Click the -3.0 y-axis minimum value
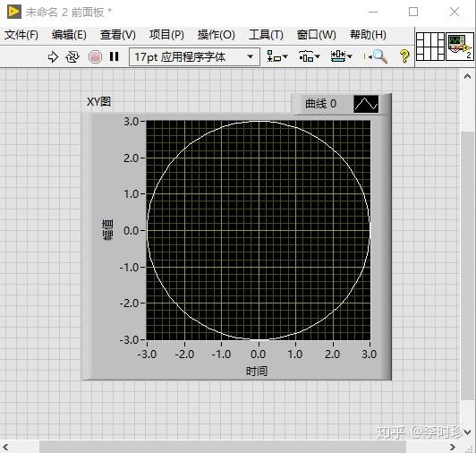 pos(129,339)
